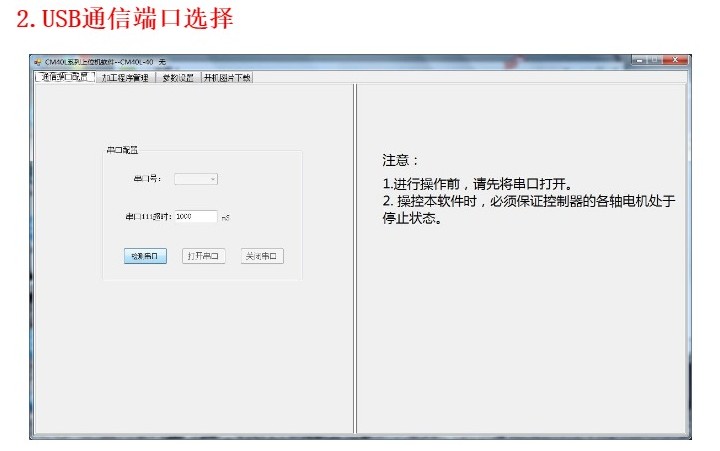The height and width of the screenshot is (451, 720).
Task: Close the CM40L window
Action: [677, 61]
